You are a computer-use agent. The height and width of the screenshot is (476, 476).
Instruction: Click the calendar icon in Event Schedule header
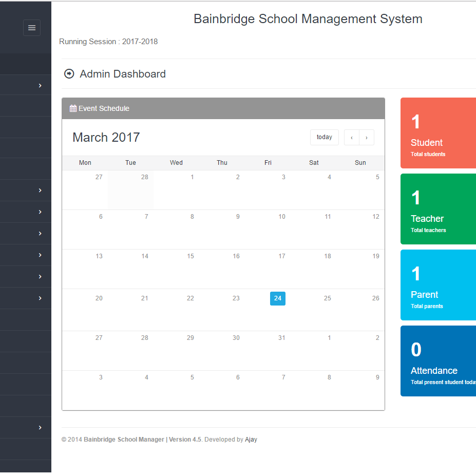point(73,108)
